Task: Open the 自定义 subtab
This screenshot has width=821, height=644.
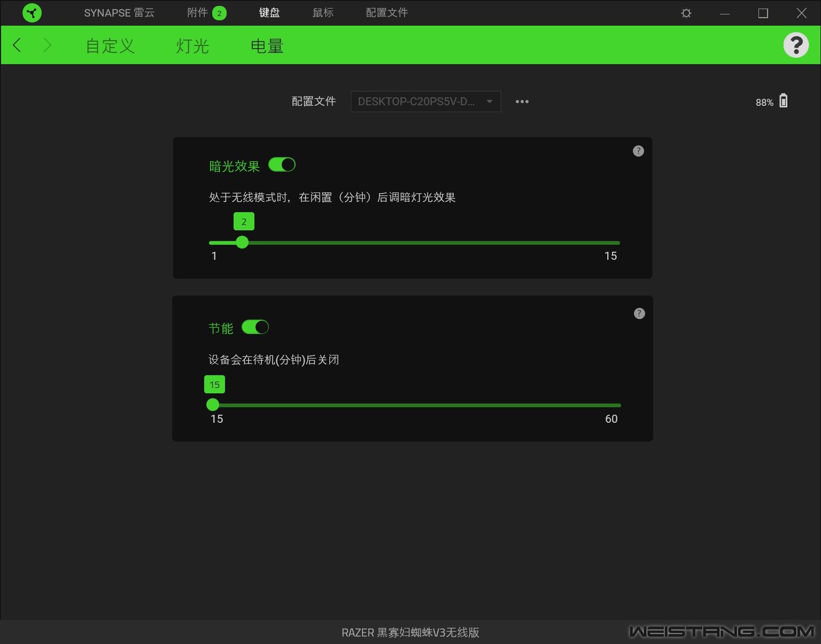Action: (110, 46)
